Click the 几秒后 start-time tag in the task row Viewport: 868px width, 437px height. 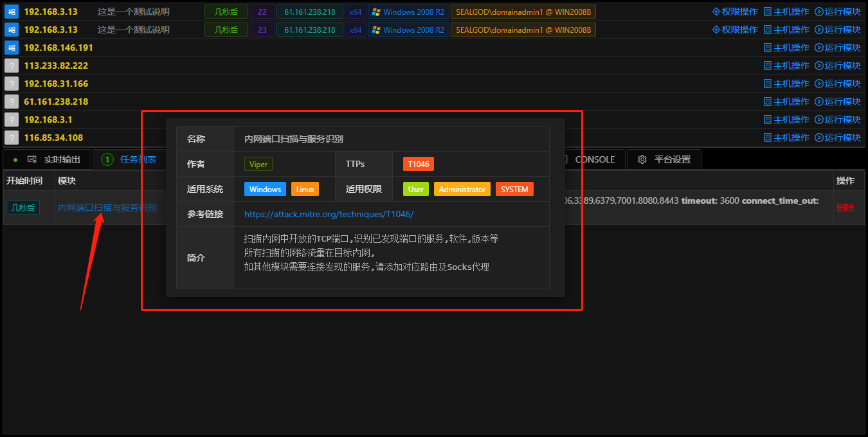[x=23, y=208]
